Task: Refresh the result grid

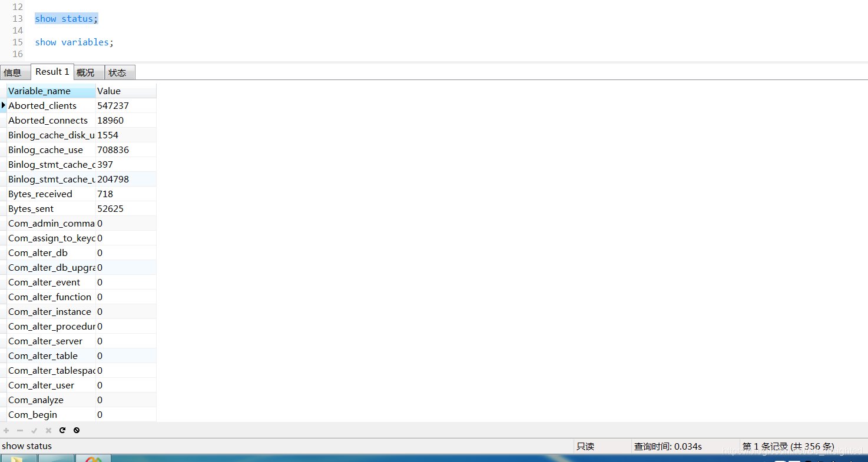Action: coord(62,430)
